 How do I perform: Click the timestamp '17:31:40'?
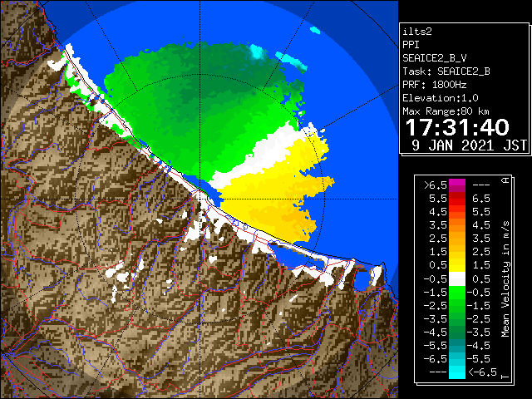point(457,127)
